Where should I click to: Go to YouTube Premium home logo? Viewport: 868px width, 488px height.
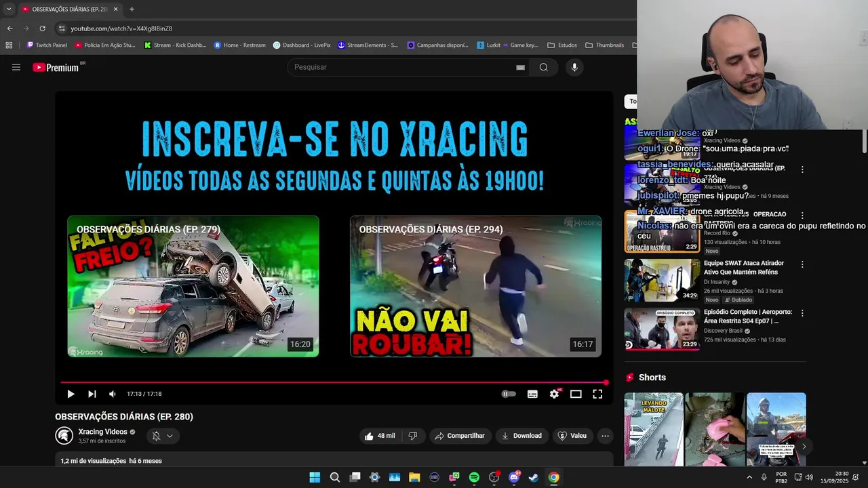(56, 67)
